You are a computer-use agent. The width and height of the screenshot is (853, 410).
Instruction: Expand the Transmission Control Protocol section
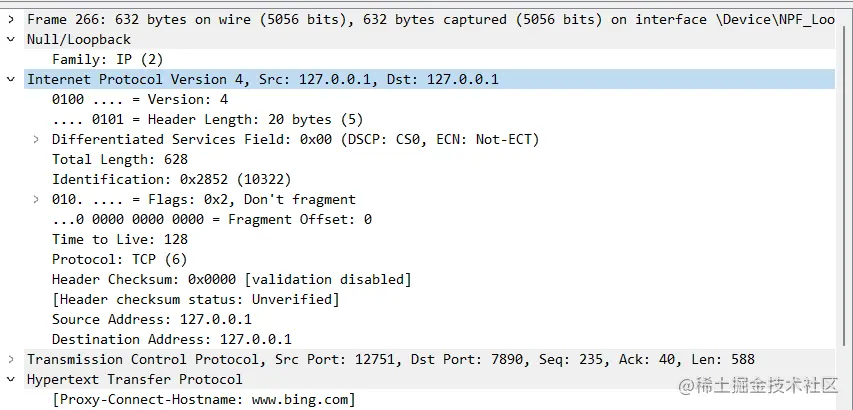[x=11, y=360]
